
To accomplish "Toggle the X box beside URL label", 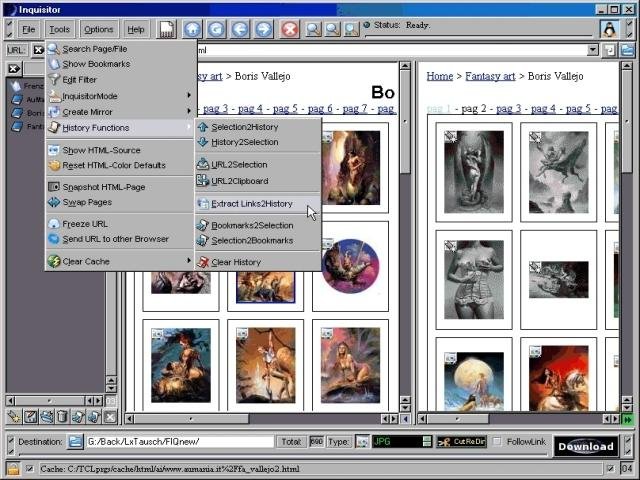I will tap(39, 50).
